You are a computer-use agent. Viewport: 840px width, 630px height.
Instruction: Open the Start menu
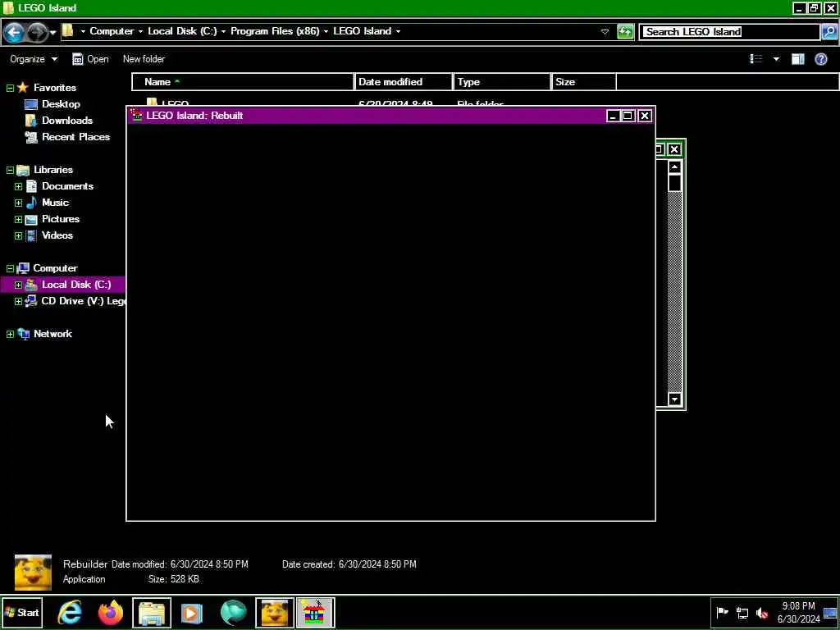point(22,612)
